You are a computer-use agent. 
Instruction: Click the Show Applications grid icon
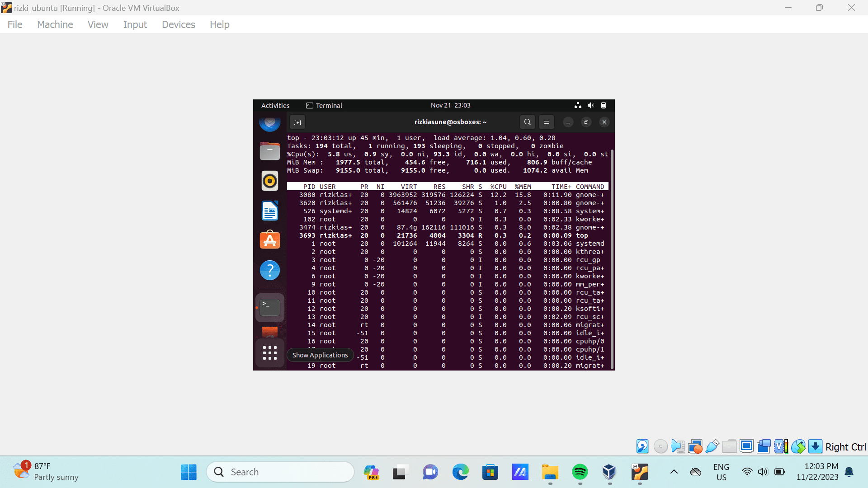click(x=269, y=353)
